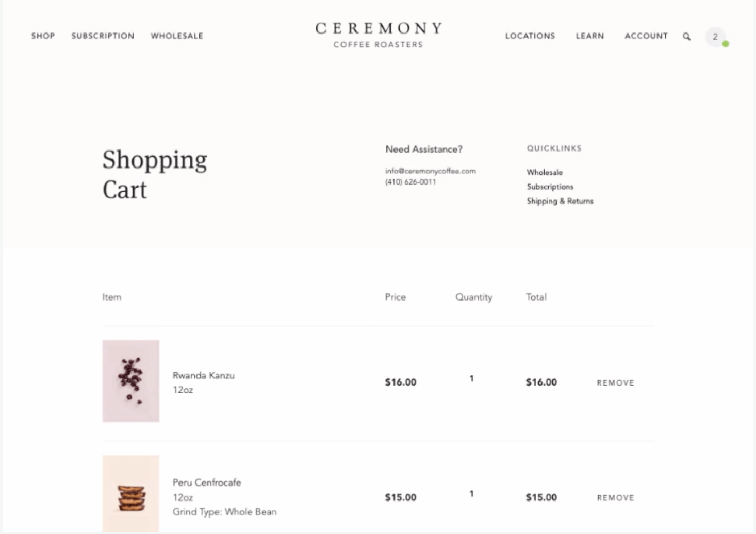Open the cart badge showing 2 items
756x534 pixels.
(x=715, y=37)
